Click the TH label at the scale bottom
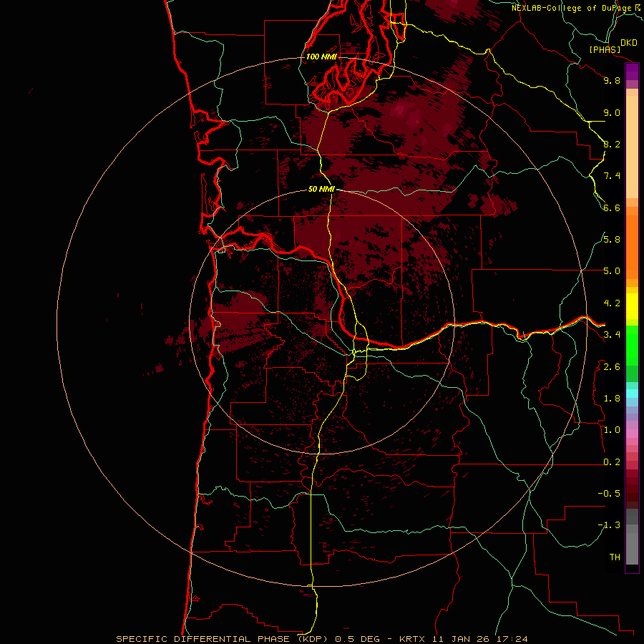644x644 pixels. [x=615, y=557]
